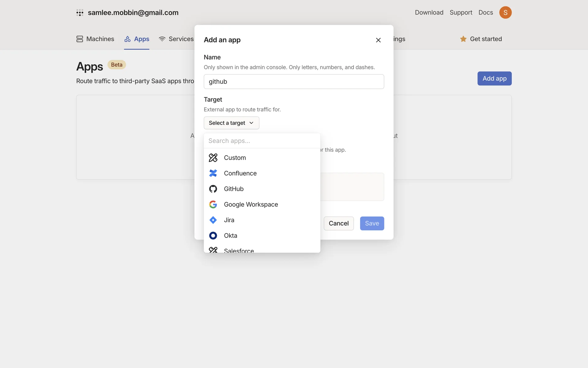Click the star icon beside Get started
This screenshot has width=588, height=368.
(463, 39)
